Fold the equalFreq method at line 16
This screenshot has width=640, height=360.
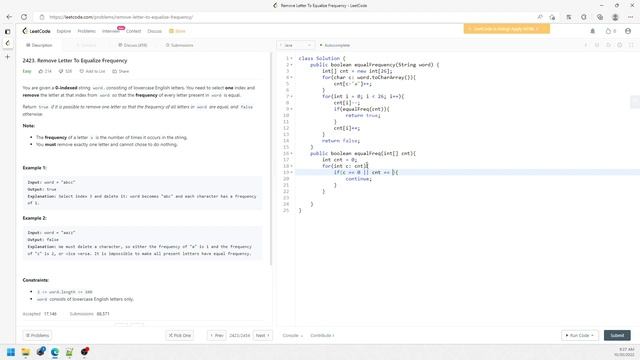pyautogui.click(x=291, y=153)
